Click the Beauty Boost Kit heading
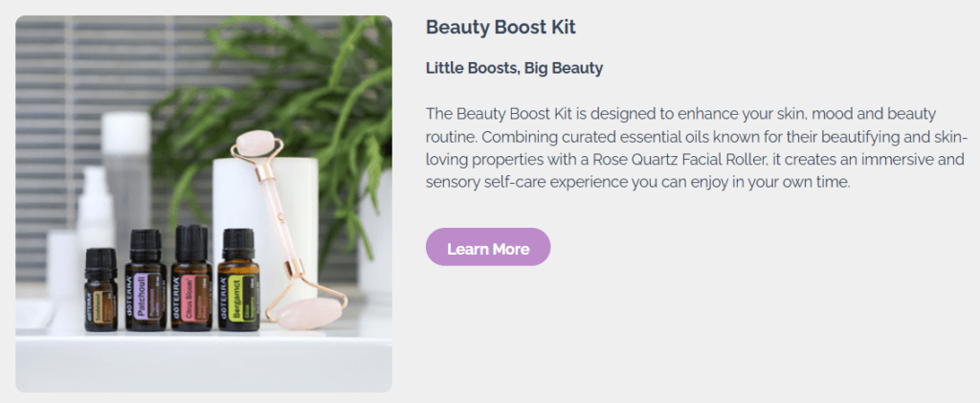The image size is (980, 403). 501,27
